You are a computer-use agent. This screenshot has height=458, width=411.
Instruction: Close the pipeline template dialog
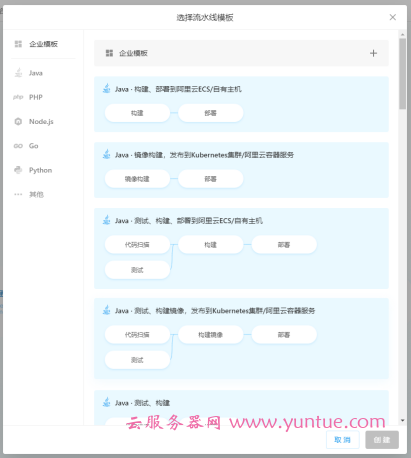click(393, 17)
